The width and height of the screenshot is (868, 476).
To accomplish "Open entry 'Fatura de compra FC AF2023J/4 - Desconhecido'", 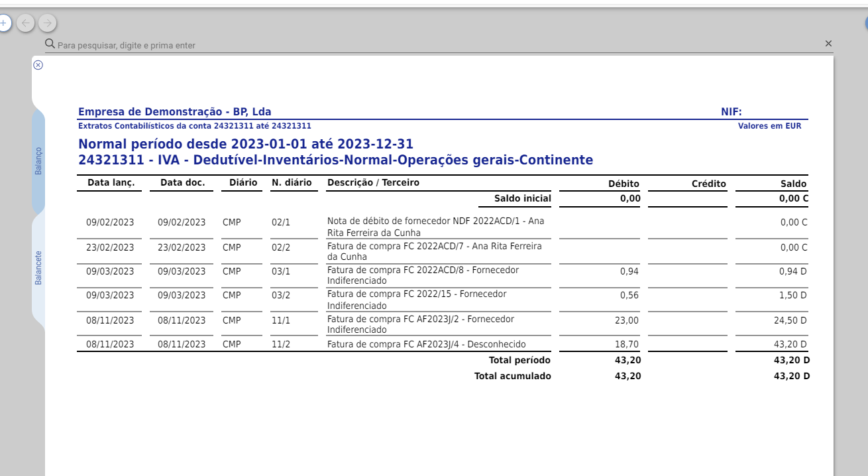I will coord(427,344).
